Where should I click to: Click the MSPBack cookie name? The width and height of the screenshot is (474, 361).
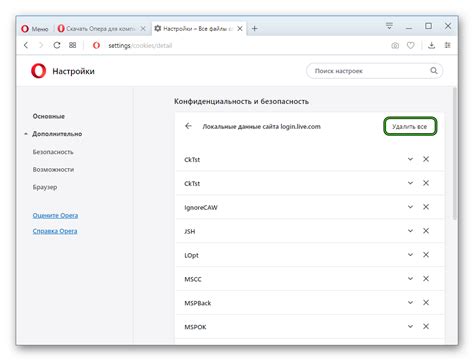coord(198,303)
